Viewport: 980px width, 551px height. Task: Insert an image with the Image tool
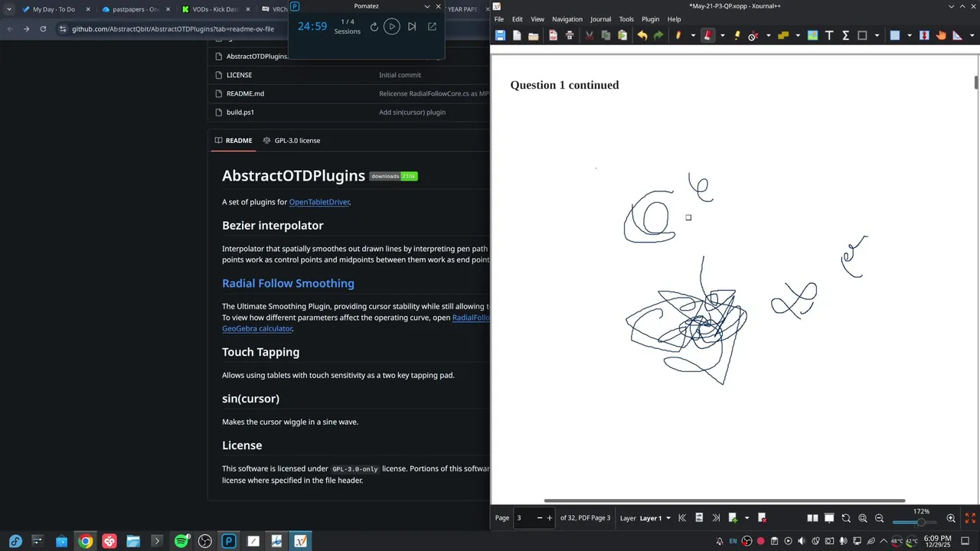(812, 35)
